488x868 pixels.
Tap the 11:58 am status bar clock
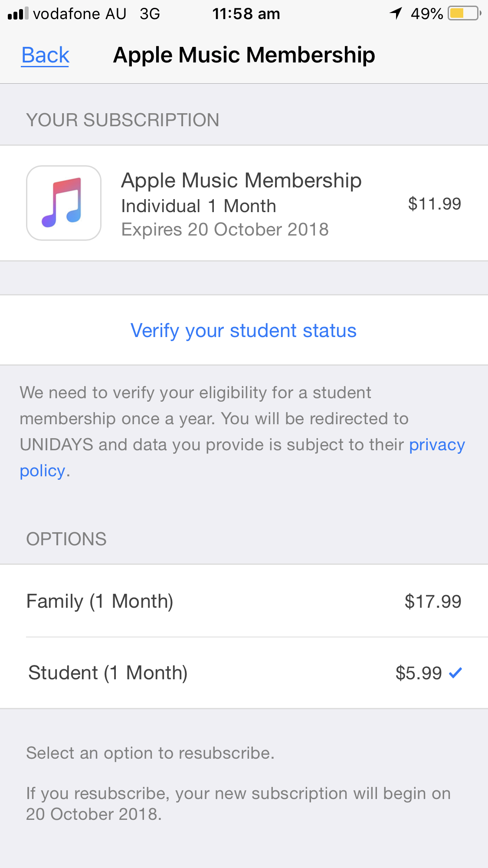coord(246,14)
